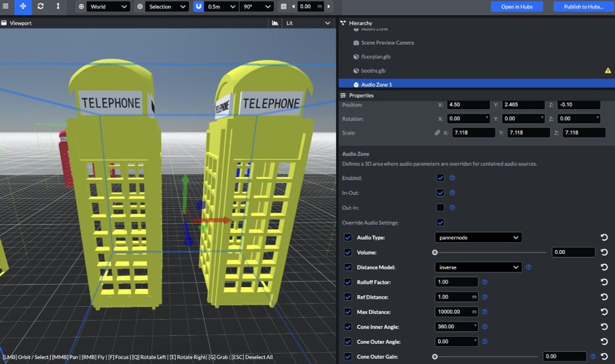The height and width of the screenshot is (364, 615).
Task: Open the World transform space dropdown
Action: [108, 7]
